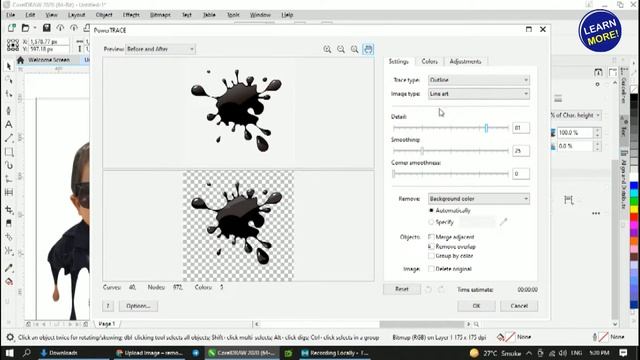The image size is (640, 360).
Task: Click the Smoothing value field
Action: pyautogui.click(x=521, y=151)
